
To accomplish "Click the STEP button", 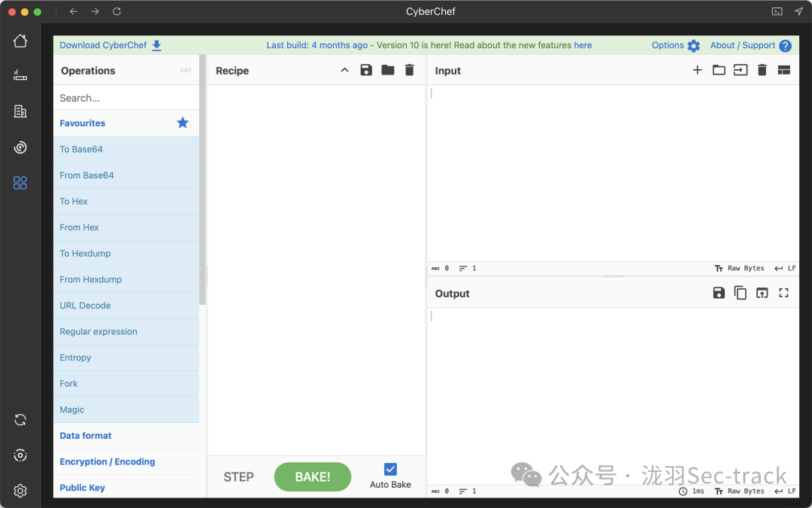I will click(x=239, y=477).
